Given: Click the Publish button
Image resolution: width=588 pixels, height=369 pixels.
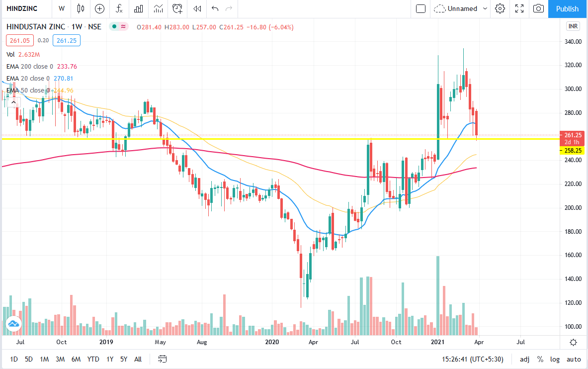Looking at the screenshot, I should 567,8.
